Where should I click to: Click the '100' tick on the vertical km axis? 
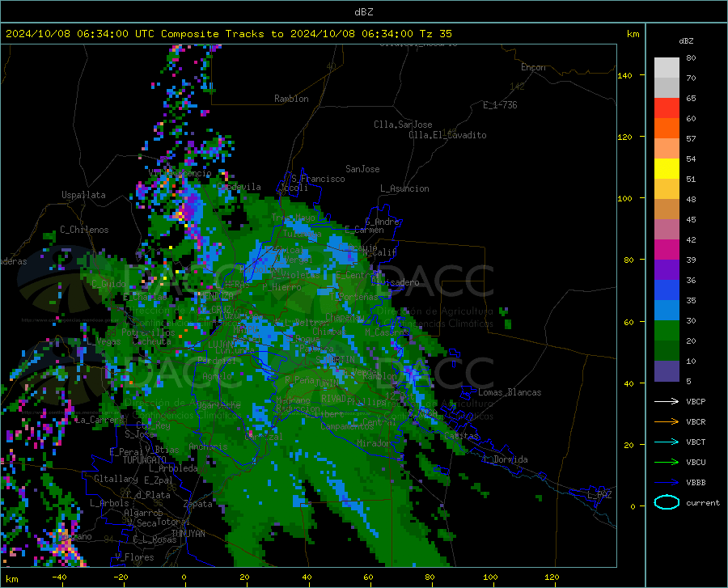tap(624, 199)
